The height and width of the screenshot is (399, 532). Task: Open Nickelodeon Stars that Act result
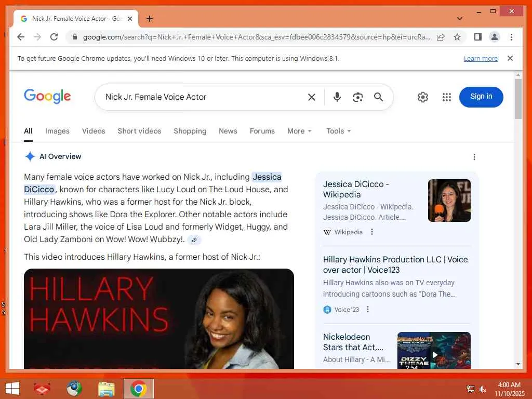(x=353, y=342)
